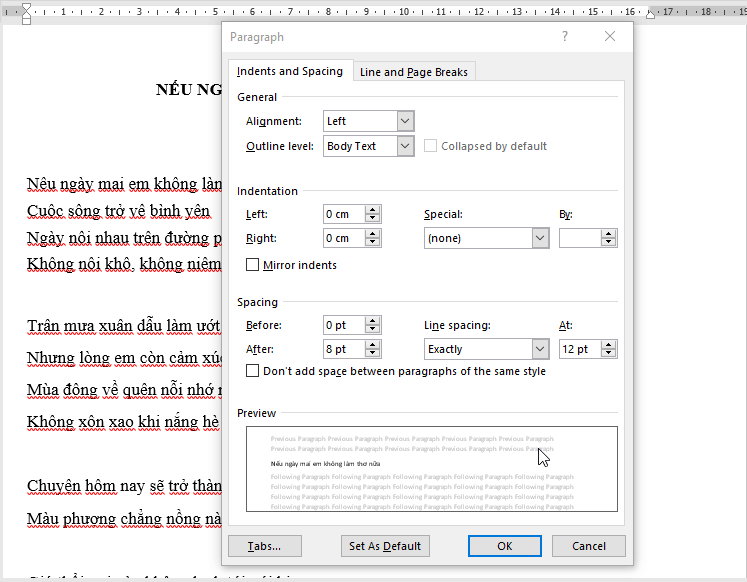This screenshot has height=582, width=747.
Task: Click the Right indentation value field
Action: pos(344,238)
